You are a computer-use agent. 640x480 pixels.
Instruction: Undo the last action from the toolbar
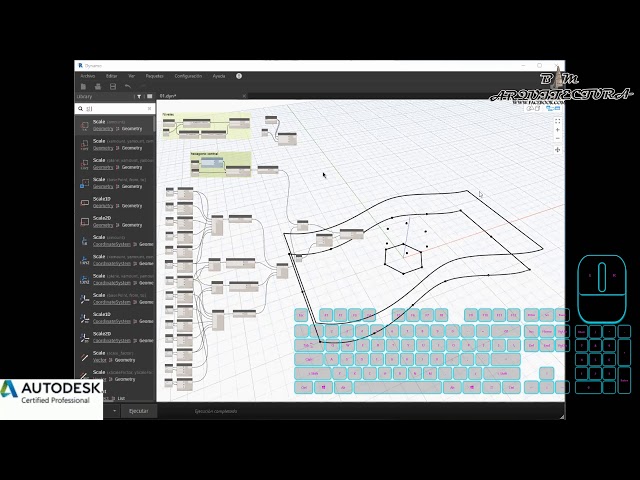[x=128, y=87]
